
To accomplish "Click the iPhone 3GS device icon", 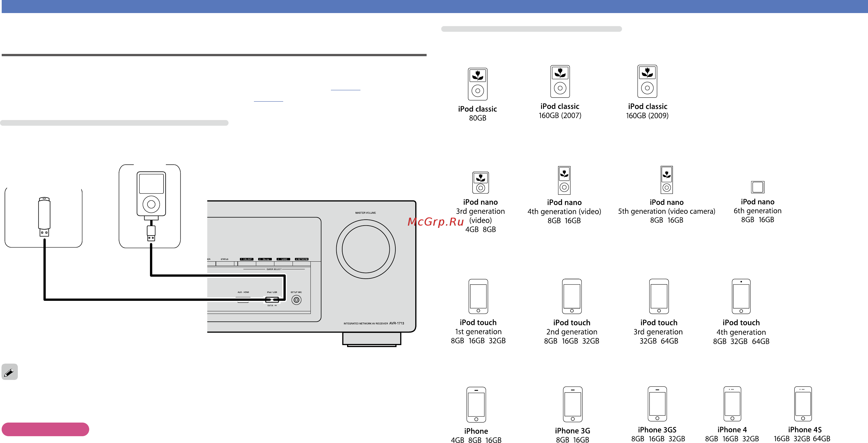I will (x=657, y=404).
